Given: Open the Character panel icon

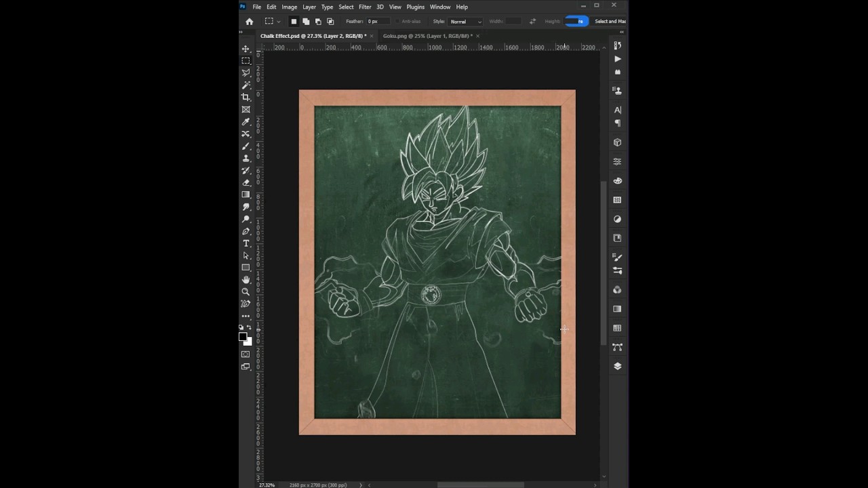Looking at the screenshot, I should tap(617, 110).
